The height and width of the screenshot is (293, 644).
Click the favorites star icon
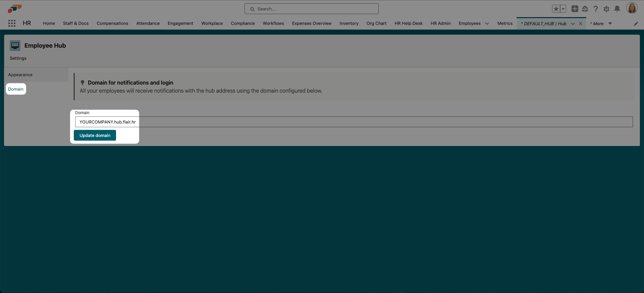556,9
